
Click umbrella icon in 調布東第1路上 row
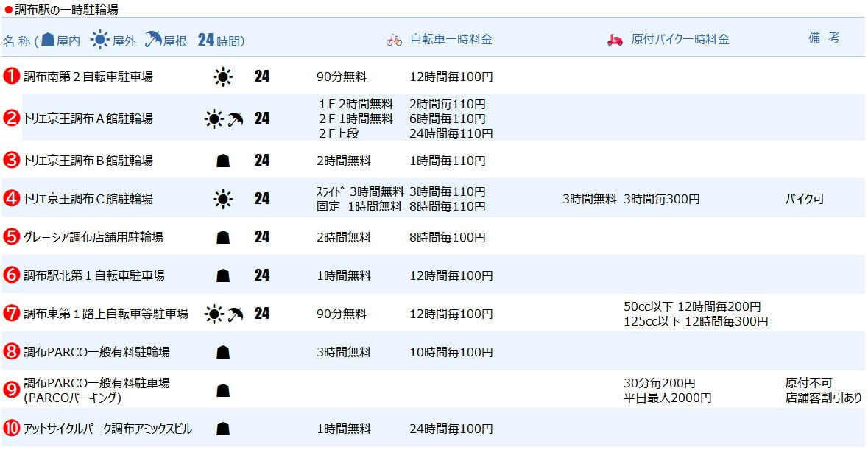coord(236,314)
